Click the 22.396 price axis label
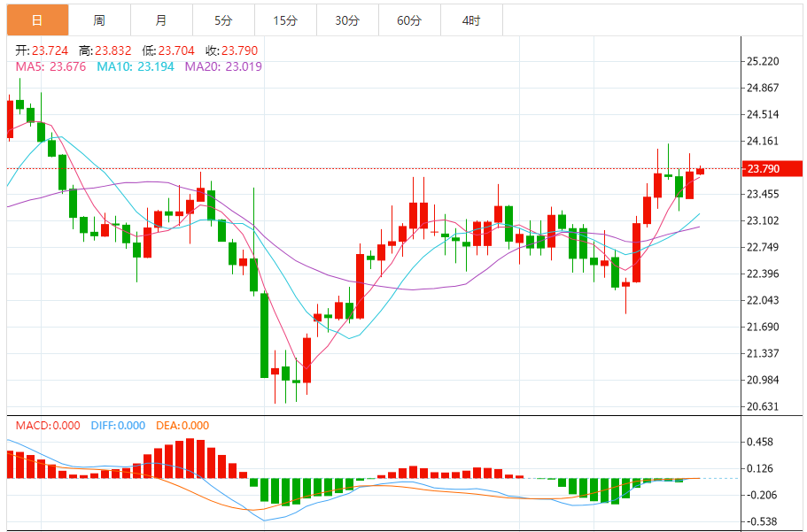This screenshot has width=807, height=532. [763, 274]
